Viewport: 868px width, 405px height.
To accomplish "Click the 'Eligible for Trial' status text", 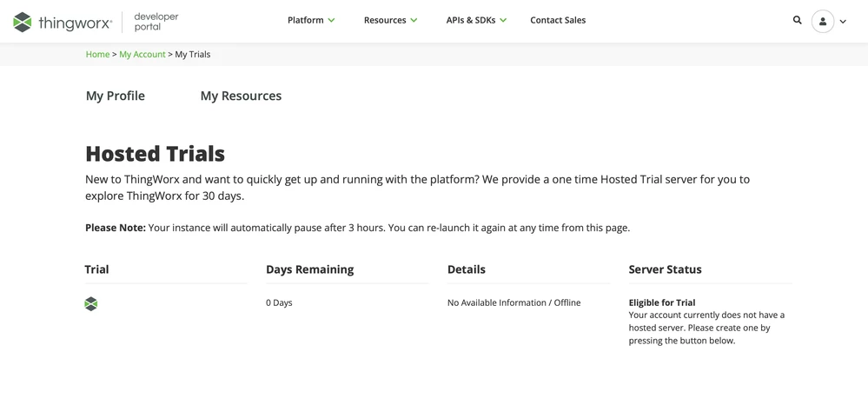I will tap(662, 302).
